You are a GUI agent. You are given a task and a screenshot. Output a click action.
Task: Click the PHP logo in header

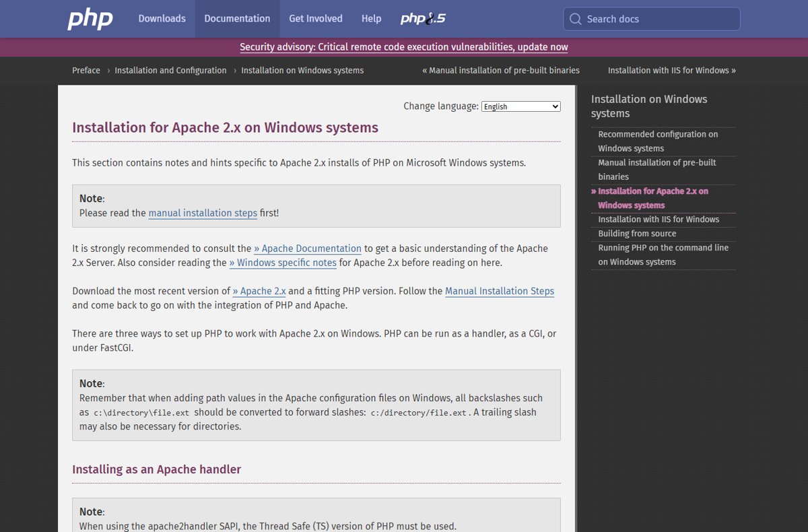(90, 19)
